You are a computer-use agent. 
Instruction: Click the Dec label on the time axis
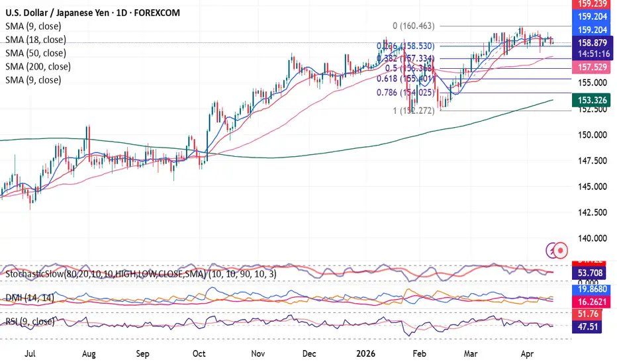(x=309, y=353)
